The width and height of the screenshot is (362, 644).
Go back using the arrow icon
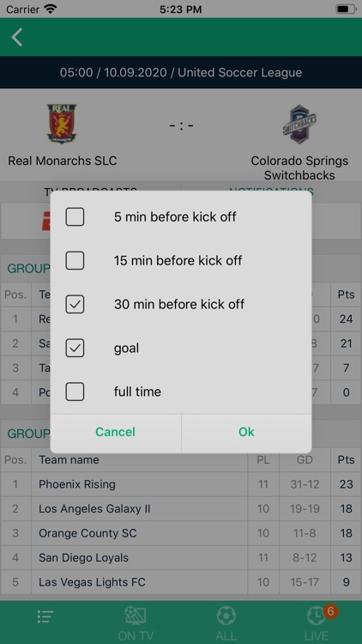17,38
